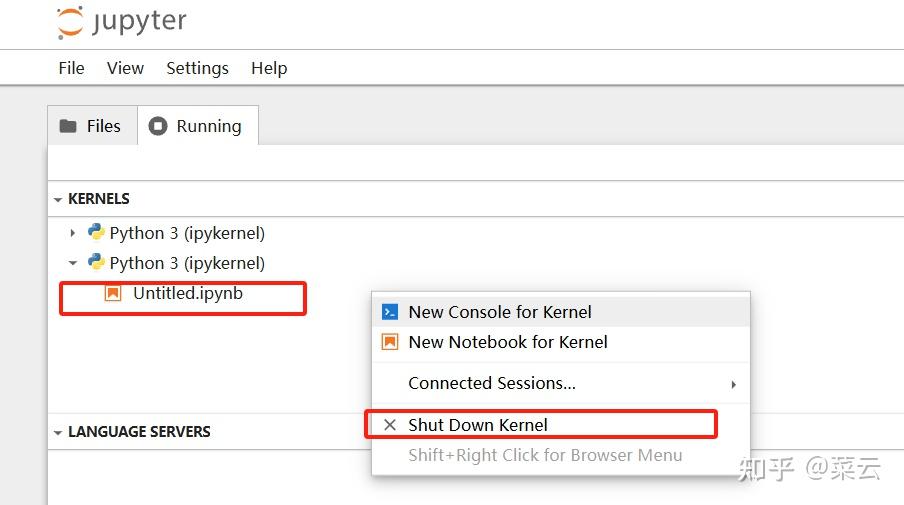Open the Connected Sessions submenu arrow
This screenshot has height=505, width=904.
tap(733, 384)
